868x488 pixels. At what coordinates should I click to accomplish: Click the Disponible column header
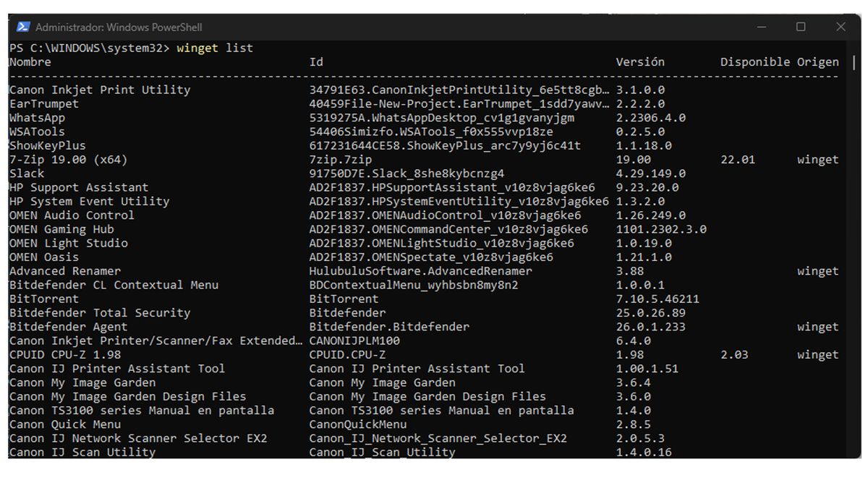coord(754,61)
